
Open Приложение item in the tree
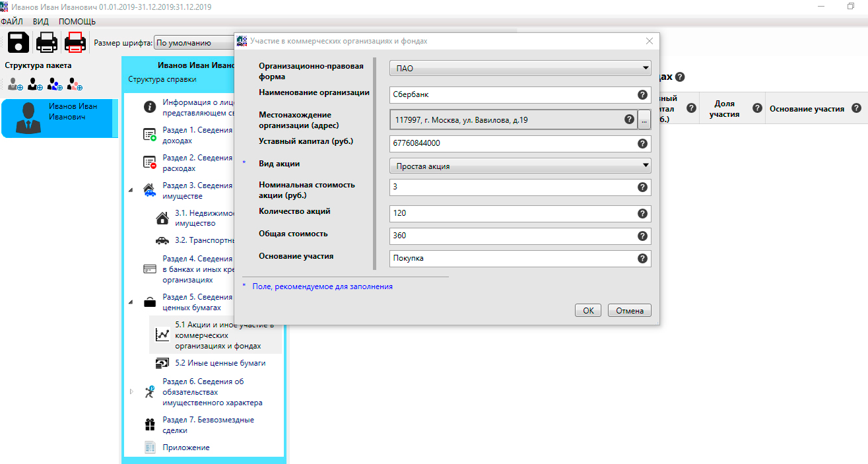tap(186, 447)
